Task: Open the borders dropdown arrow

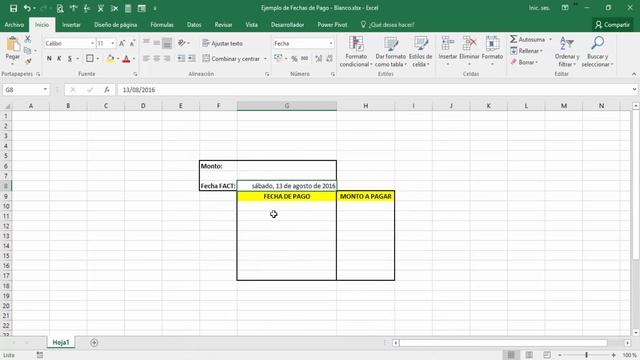Action: (x=98, y=59)
